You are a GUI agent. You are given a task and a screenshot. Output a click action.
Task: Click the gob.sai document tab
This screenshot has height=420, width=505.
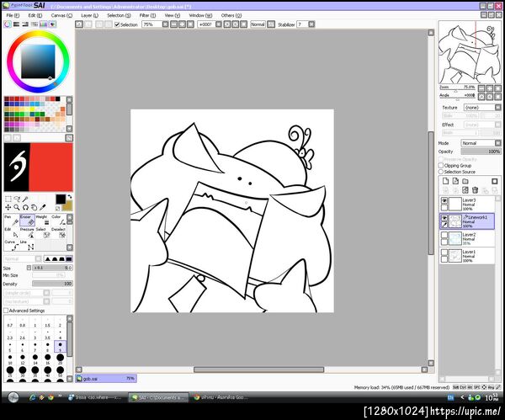coord(106,379)
